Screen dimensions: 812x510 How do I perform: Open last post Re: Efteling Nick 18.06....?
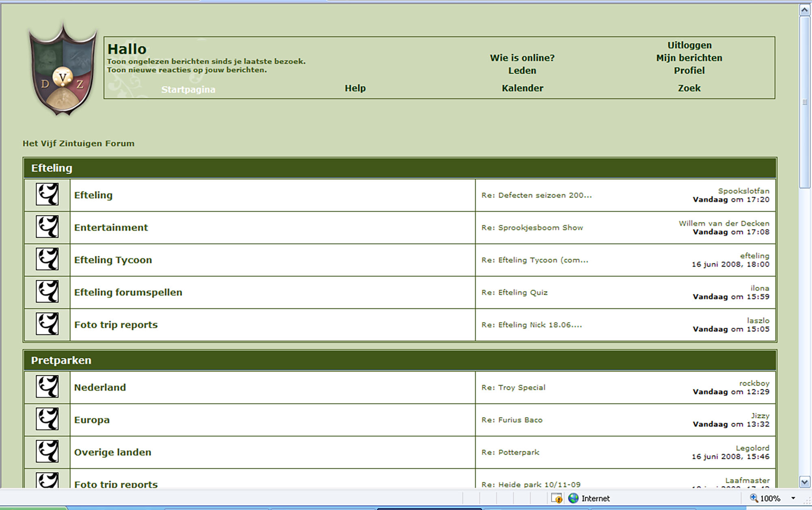click(531, 325)
